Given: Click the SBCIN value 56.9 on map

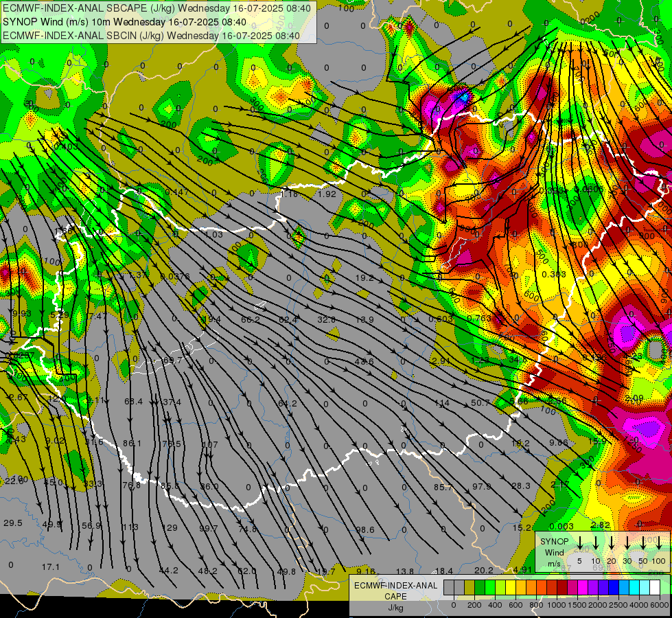Looking at the screenshot, I should click(91, 525).
